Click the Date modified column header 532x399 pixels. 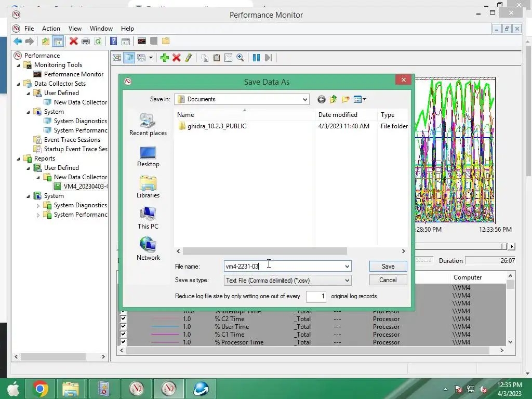point(345,115)
